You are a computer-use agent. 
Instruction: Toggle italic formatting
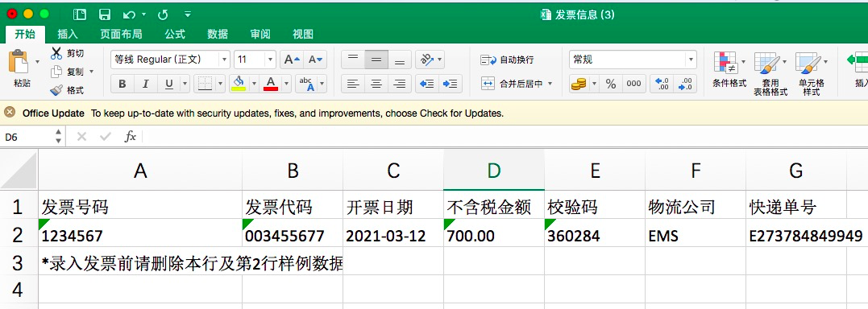(146, 84)
